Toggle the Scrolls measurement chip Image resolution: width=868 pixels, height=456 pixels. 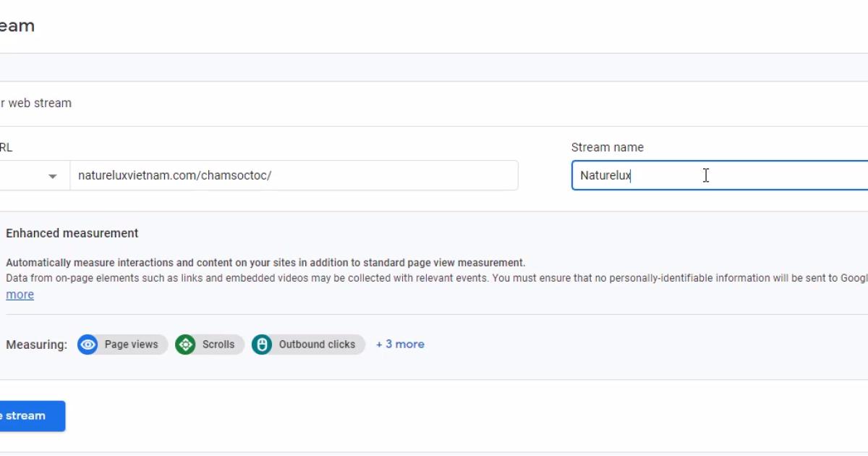208,345
